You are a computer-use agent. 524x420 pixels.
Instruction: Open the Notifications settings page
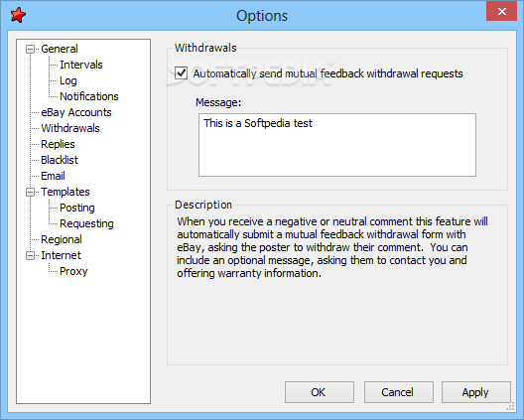[x=89, y=96]
